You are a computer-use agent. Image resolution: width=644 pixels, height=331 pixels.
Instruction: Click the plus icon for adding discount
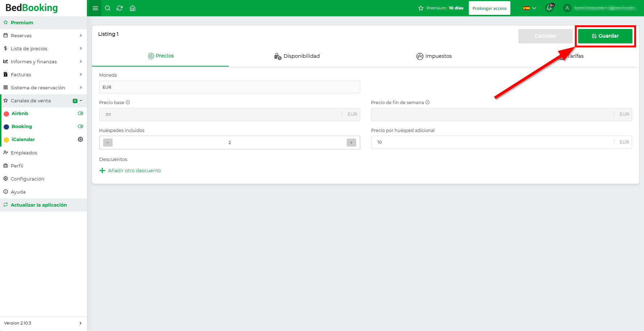coord(102,170)
